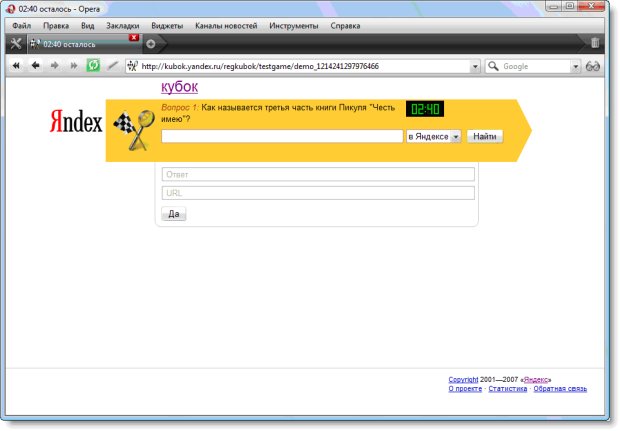Screen dimensions: 620x431
Task: Focus the Yandex search query field
Action: tap(282, 136)
